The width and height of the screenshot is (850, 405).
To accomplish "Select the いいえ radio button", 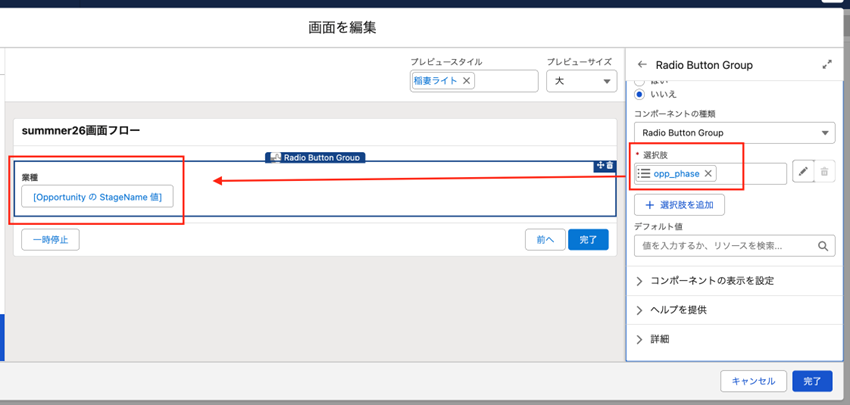I will 641,94.
